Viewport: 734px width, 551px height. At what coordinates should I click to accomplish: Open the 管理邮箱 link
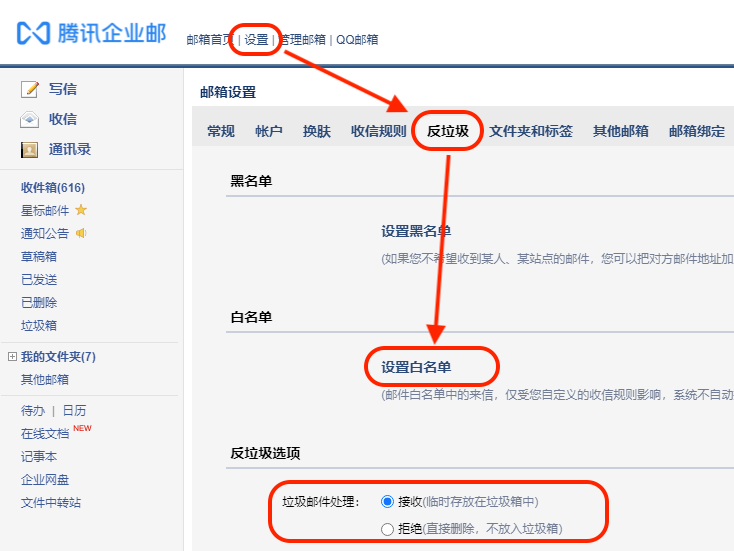click(302, 40)
